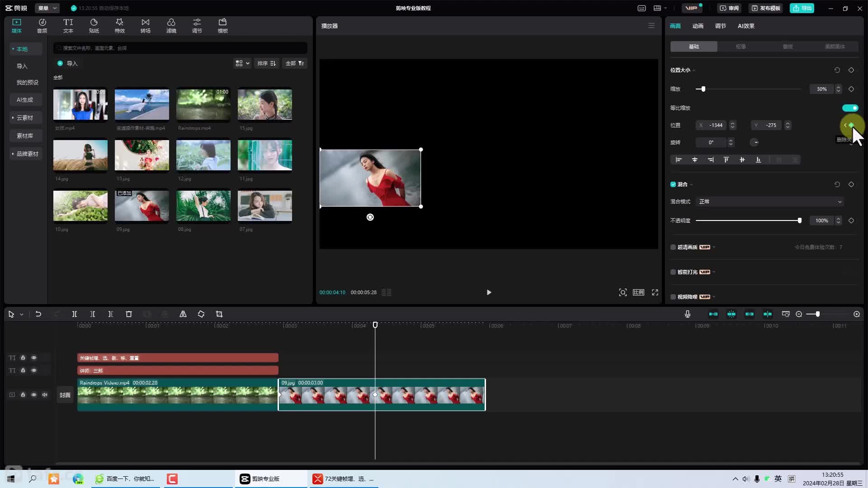The width and height of the screenshot is (868, 488).
Task: Switch to the 动画 animation tab
Action: click(698, 26)
